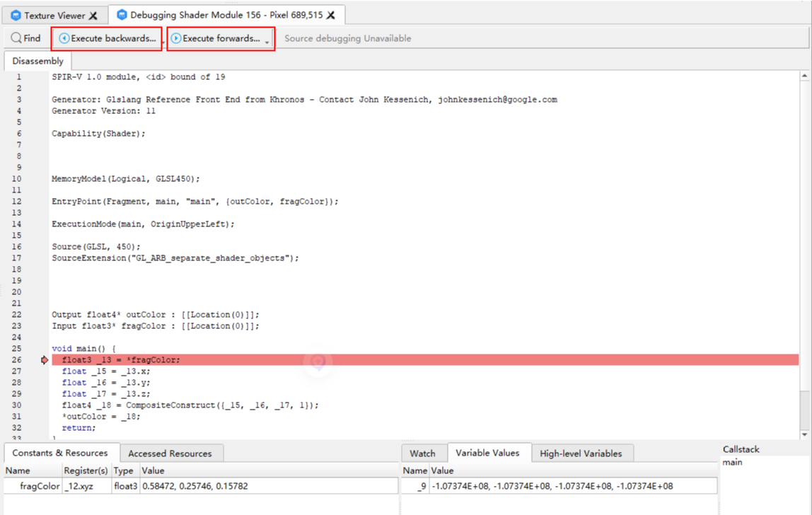The height and width of the screenshot is (515, 812).
Task: Click the float3 type cell in Constants table
Action: pos(126,486)
